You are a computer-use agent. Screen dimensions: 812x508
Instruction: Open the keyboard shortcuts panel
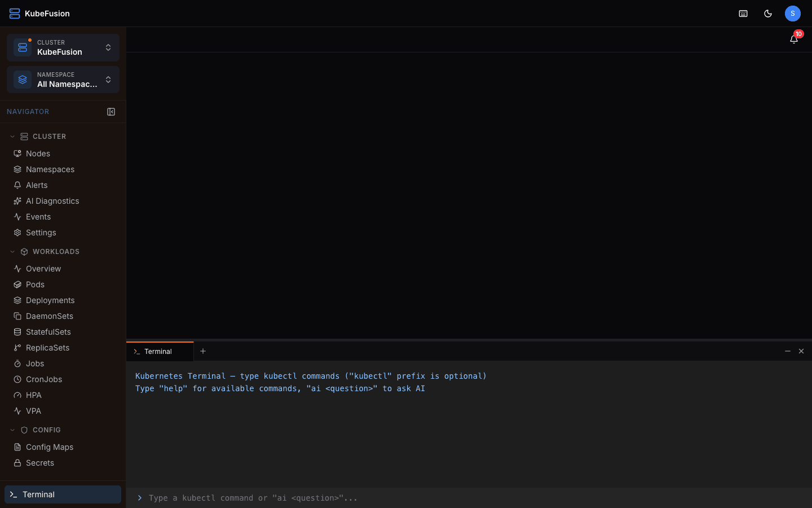(x=743, y=13)
